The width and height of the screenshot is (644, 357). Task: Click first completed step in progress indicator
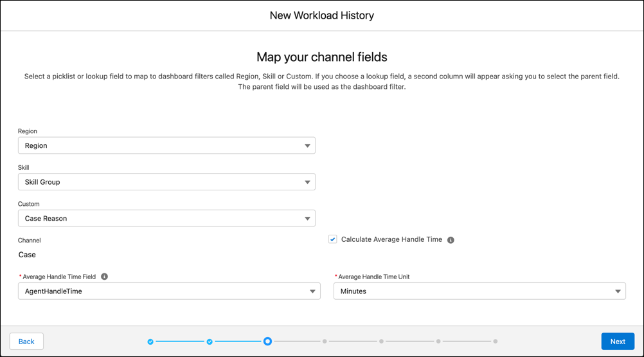click(150, 342)
